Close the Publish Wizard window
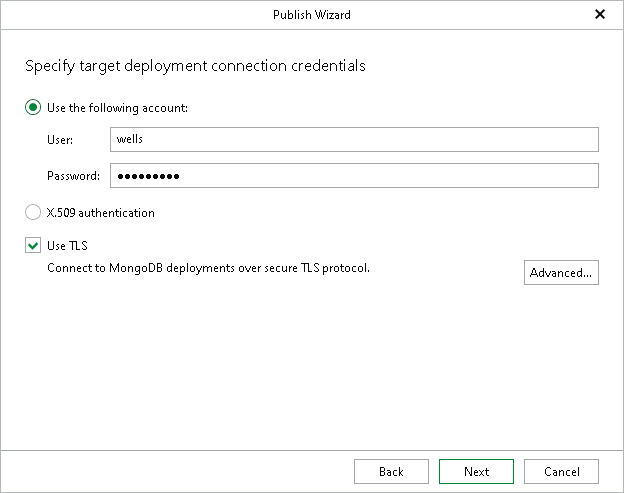 click(600, 15)
